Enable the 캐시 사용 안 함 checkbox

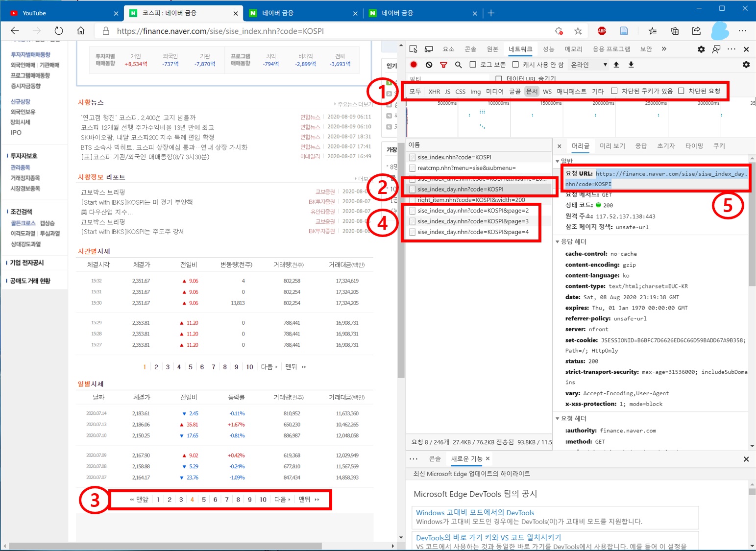[515, 65]
